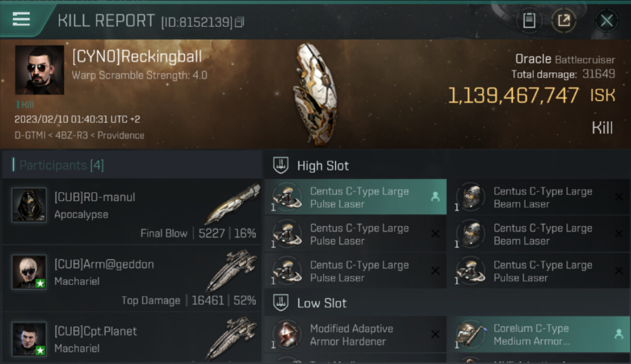Select Arm@geddon's Machariel participant entry
631x364 pixels.
pos(132,279)
